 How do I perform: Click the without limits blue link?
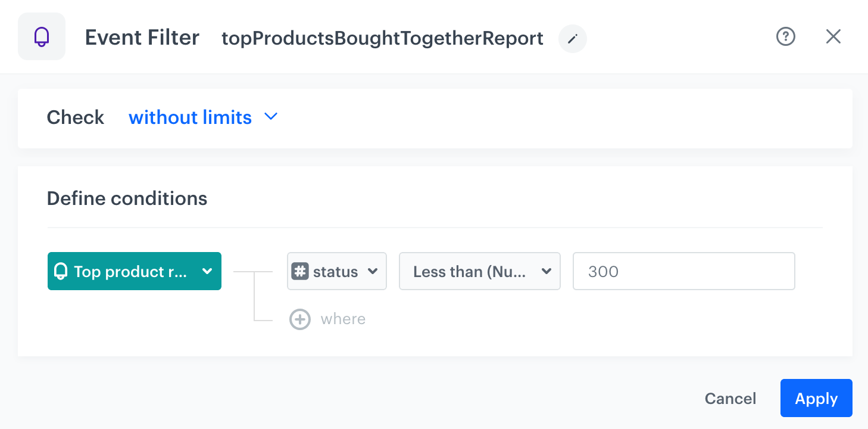[190, 117]
